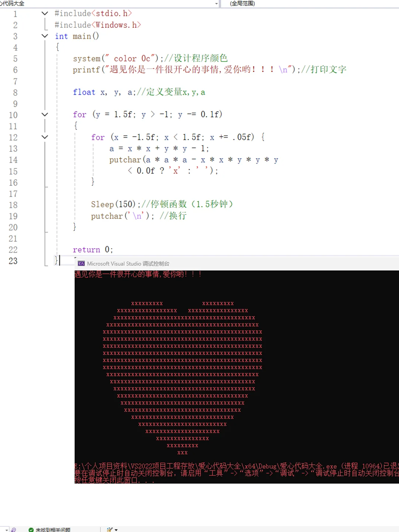
Task: Click the exe path line in the console output
Action: coord(237,466)
